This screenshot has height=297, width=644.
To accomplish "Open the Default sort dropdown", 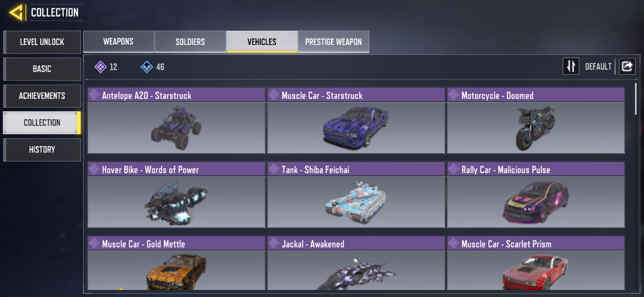I will point(598,67).
